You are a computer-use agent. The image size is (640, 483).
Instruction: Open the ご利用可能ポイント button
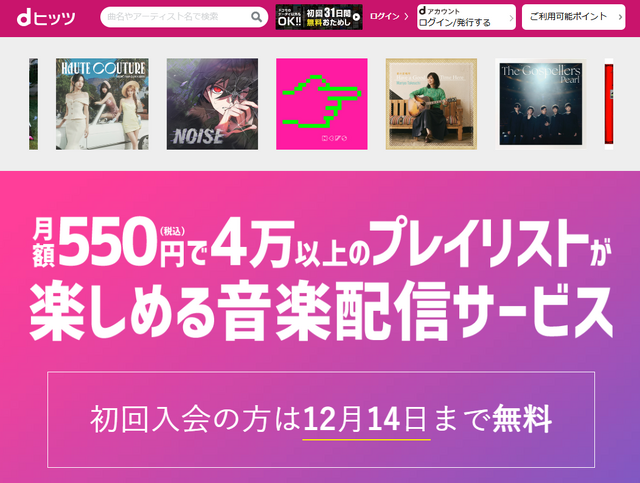pyautogui.click(x=573, y=17)
